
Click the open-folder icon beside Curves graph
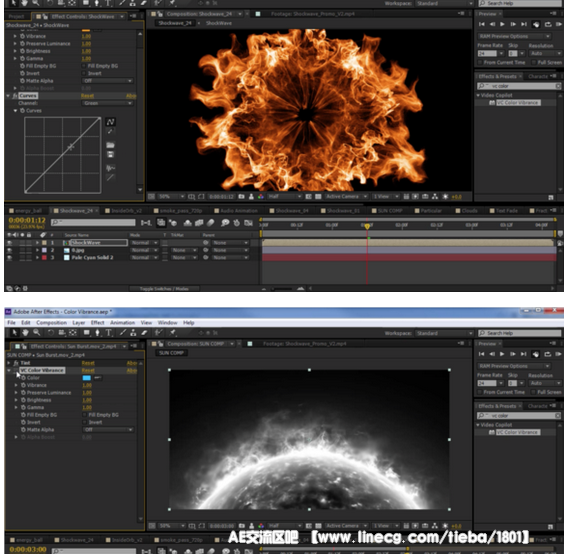pos(110,145)
